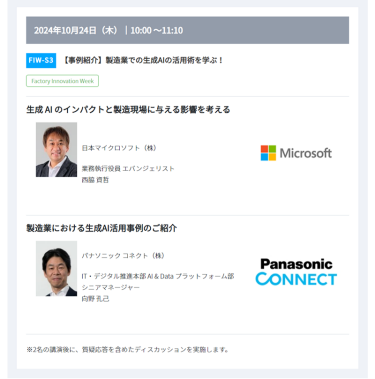Click the company name 日本マイクロソフト（株）

tap(119, 148)
